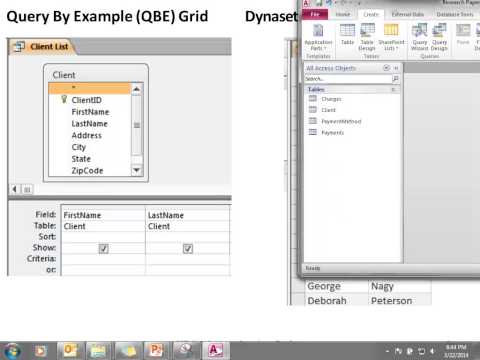480x360 pixels.
Task: Click the clock in the system tray
Action: pos(456,351)
